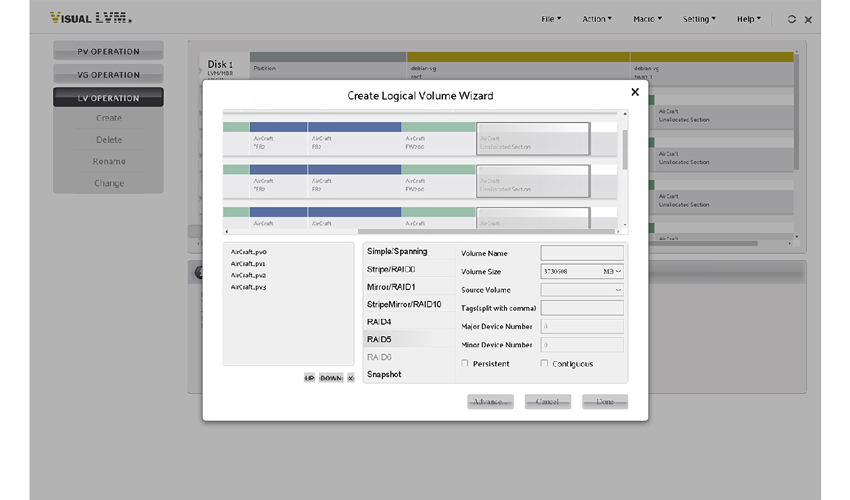
Task: Click the Done button
Action: [605, 402]
